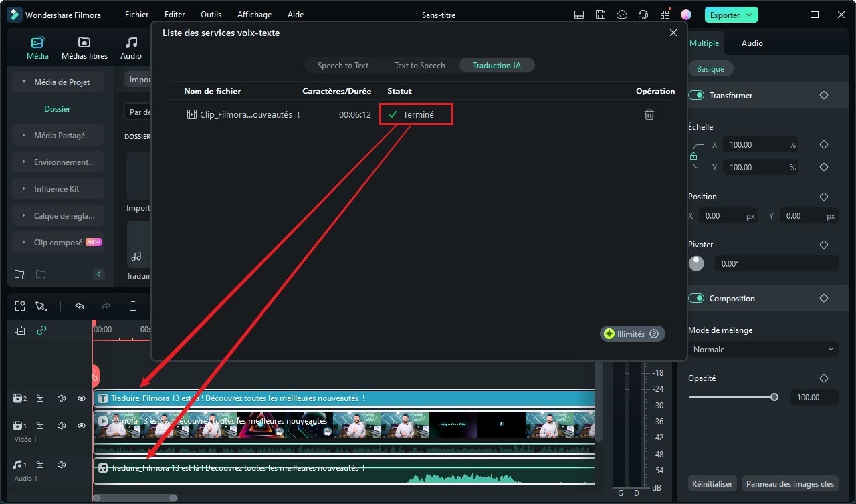Click the Réinitialiser button
This screenshot has height=504, width=856.
pos(712,484)
